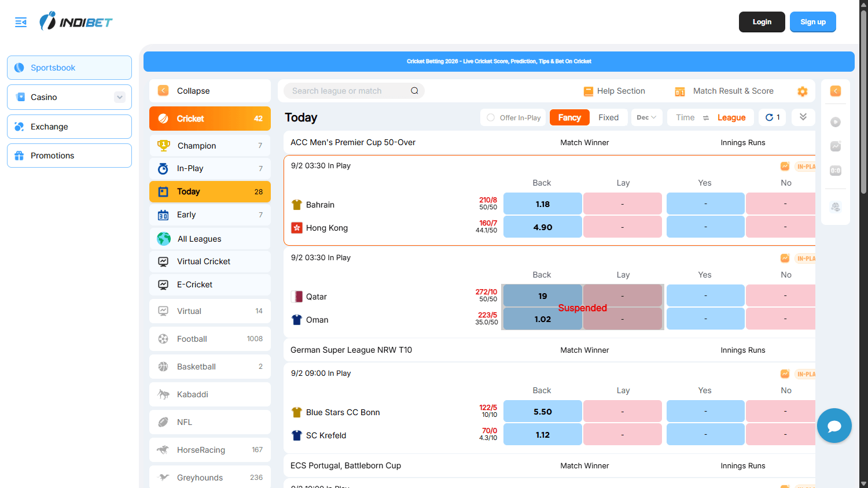868x488 pixels.
Task: Select Today in the cricket menu
Action: 210,191
